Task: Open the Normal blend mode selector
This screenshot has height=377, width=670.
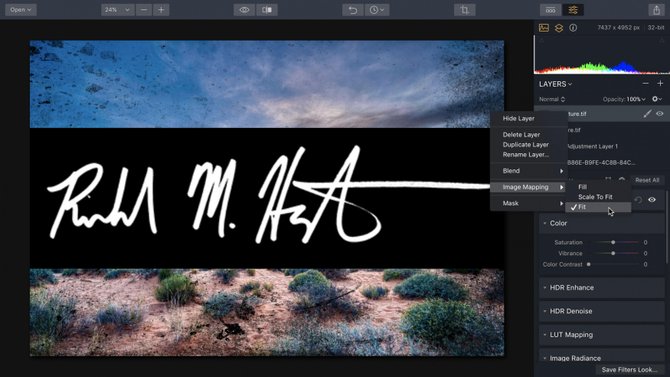Action: pos(552,99)
